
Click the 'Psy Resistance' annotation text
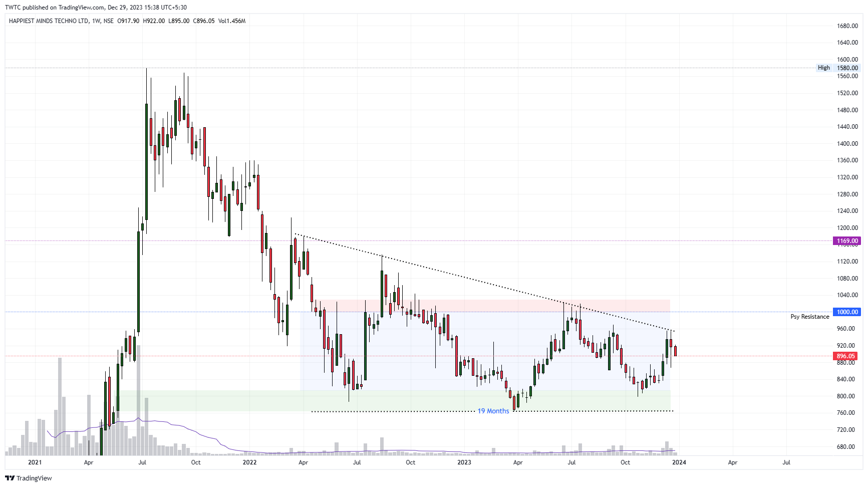(x=810, y=317)
